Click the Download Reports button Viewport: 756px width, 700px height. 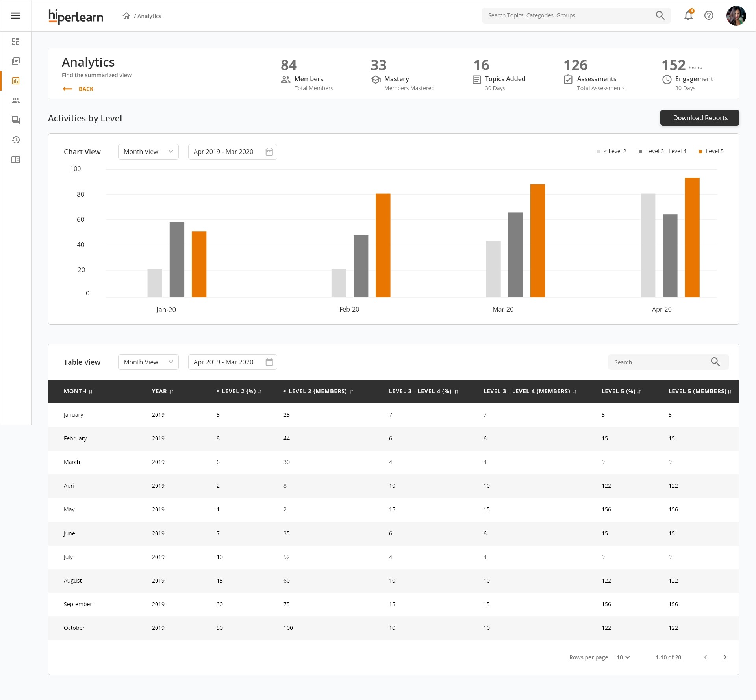coord(700,118)
